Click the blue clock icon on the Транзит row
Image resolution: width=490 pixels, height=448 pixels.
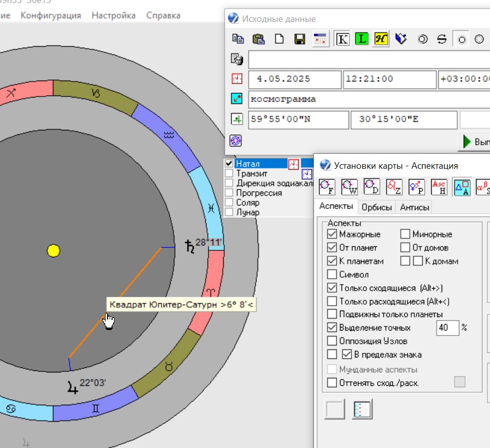[307, 174]
